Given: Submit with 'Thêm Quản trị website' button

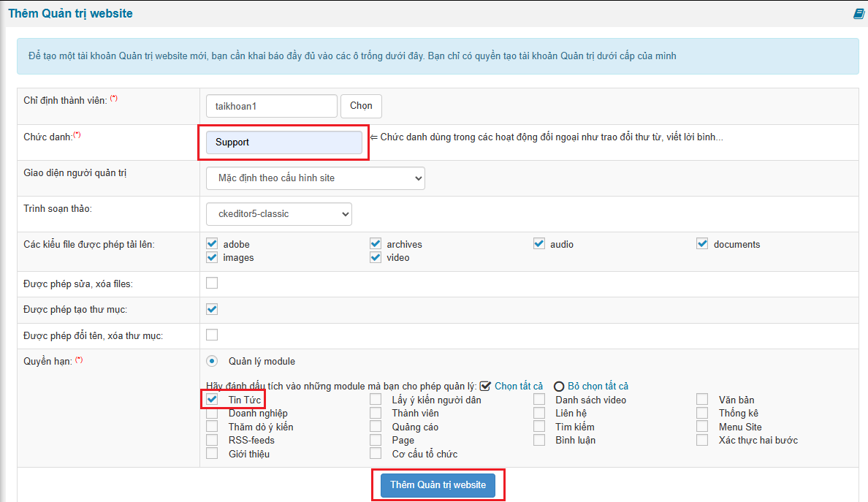Looking at the screenshot, I should click(x=438, y=485).
